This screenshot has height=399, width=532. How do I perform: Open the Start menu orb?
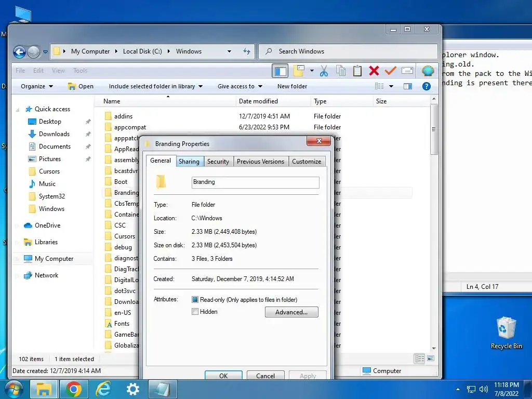[x=13, y=389]
